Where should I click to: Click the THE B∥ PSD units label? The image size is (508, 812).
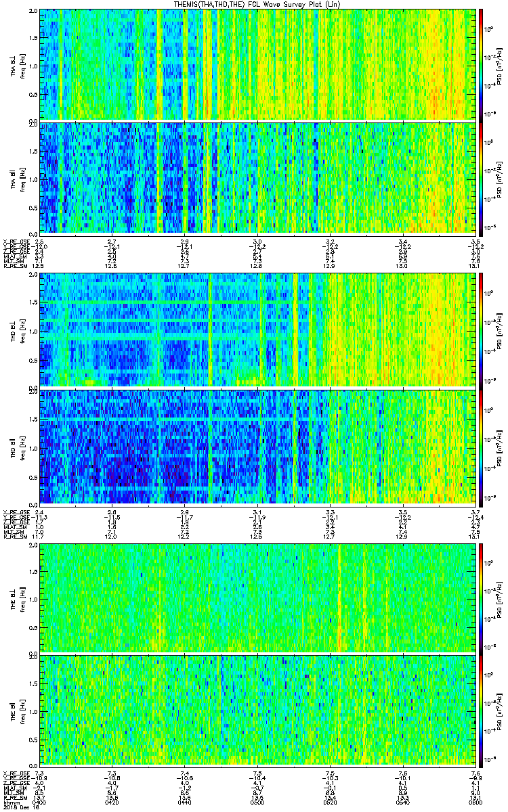tap(499, 712)
